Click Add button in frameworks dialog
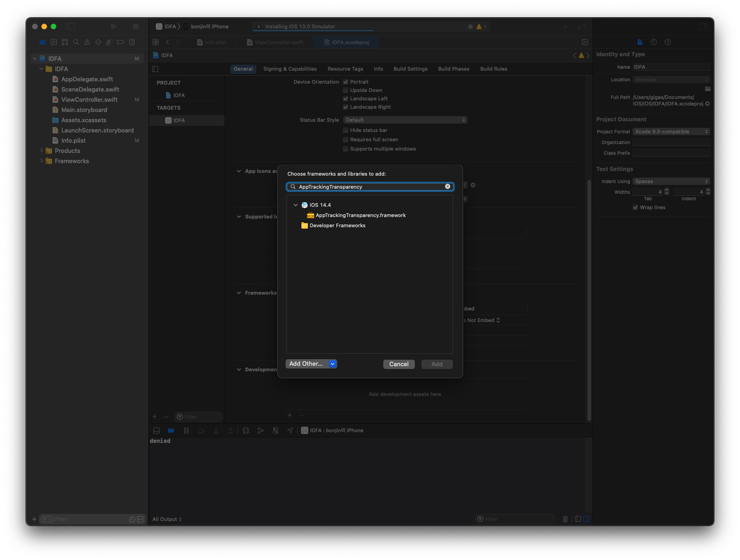The width and height of the screenshot is (740, 560). (437, 364)
